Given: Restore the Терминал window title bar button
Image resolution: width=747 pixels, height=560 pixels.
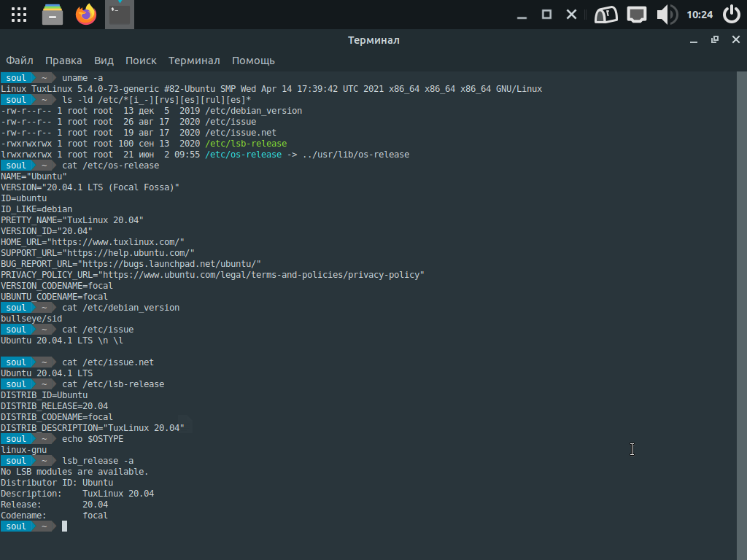Looking at the screenshot, I should tap(715, 39).
